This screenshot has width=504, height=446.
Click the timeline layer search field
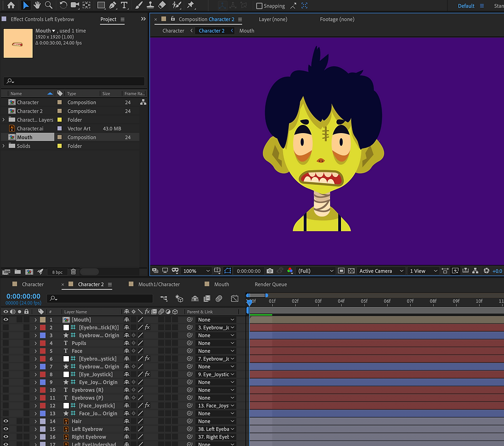(103, 298)
